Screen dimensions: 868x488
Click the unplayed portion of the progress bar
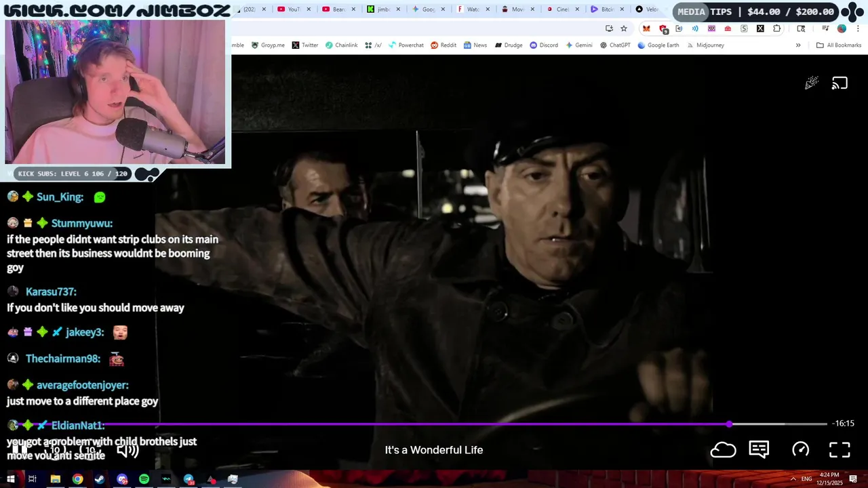tap(780, 424)
